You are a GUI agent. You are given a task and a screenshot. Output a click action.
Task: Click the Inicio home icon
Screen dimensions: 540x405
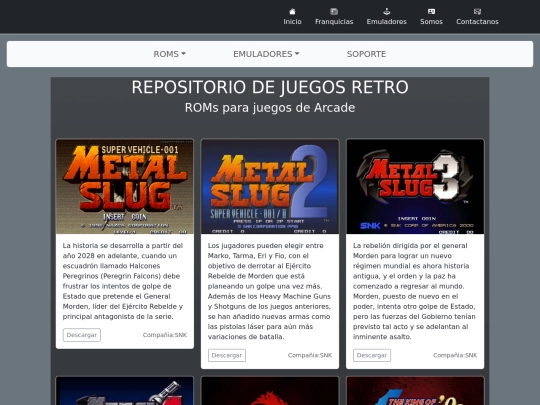(292, 11)
